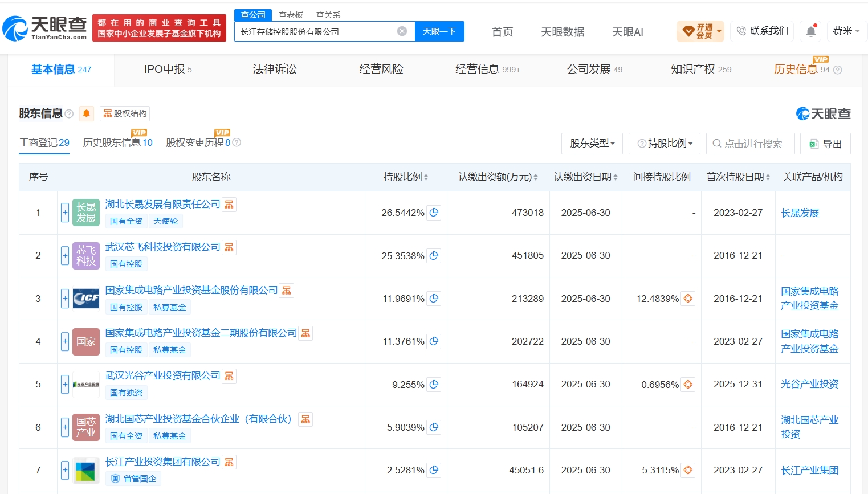This screenshot has height=494, width=868.
Task: View shareholding pie chart for 11.3761%
Action: click(x=434, y=341)
